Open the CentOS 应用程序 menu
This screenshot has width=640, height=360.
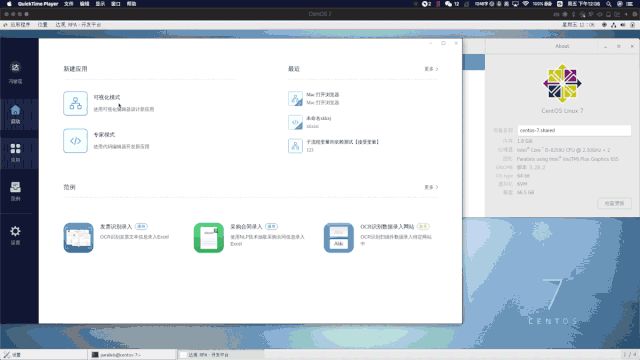[x=20, y=24]
